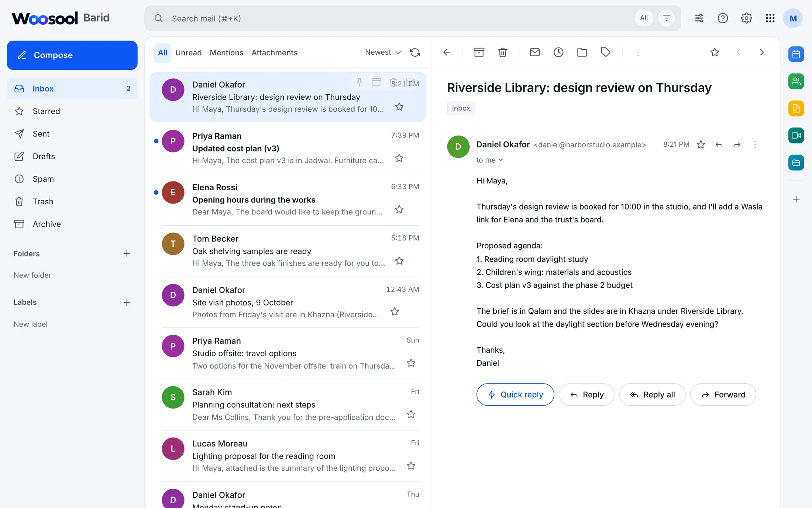
Task: Star the Lucas Moreau lighting email
Action: pyautogui.click(x=411, y=466)
